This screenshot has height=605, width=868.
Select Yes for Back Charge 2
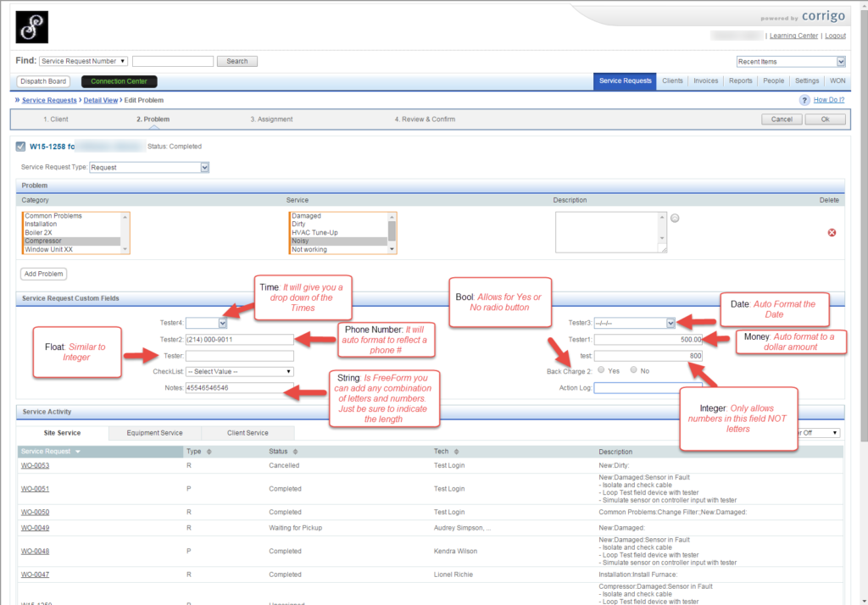[601, 369]
